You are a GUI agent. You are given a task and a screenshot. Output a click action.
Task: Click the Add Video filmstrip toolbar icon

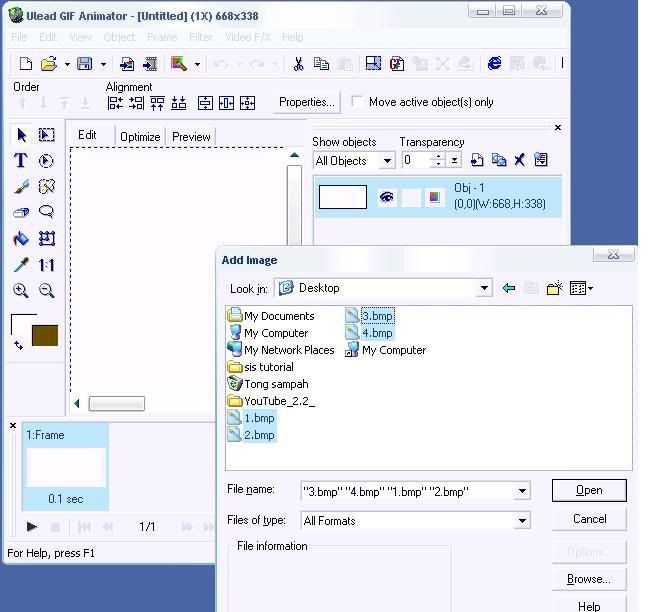150,64
